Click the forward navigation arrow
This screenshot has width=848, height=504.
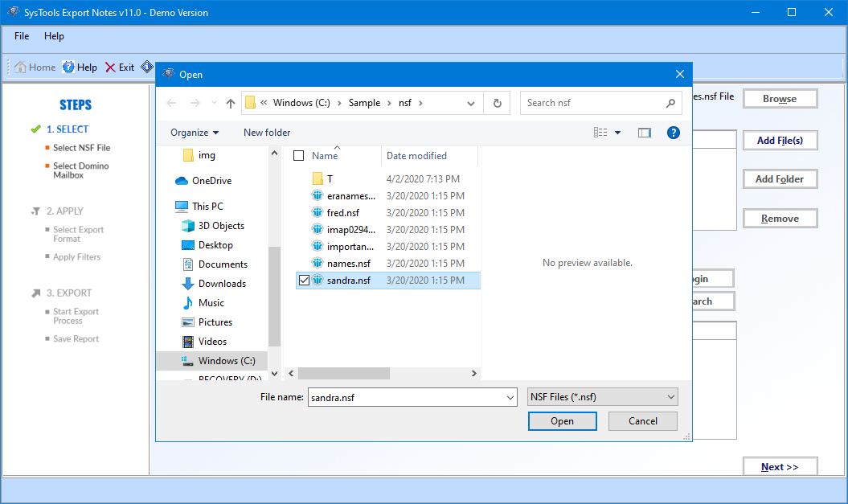[x=195, y=103]
